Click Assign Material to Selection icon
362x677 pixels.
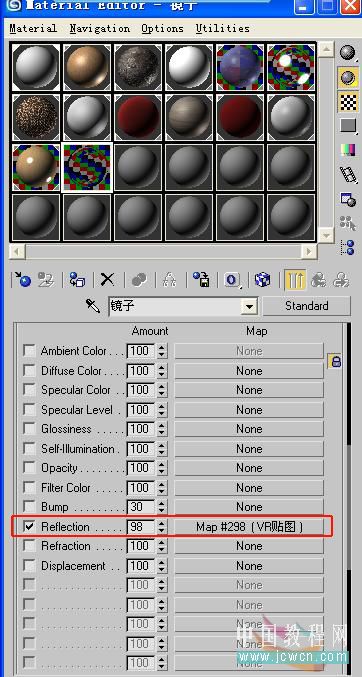77,280
